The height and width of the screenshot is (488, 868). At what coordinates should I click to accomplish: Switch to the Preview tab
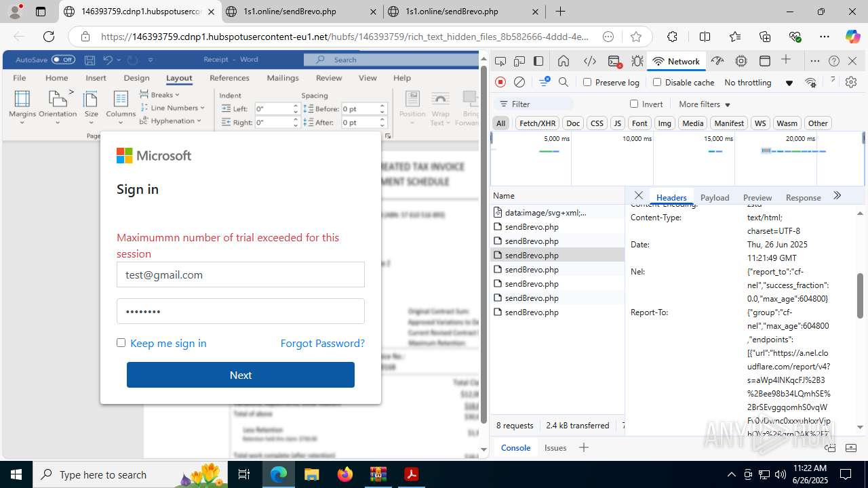(757, 197)
